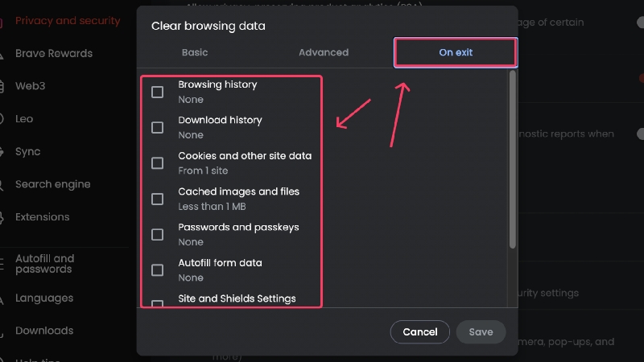Enable the Download history checkbox
The height and width of the screenshot is (362, 644).
[x=158, y=127]
